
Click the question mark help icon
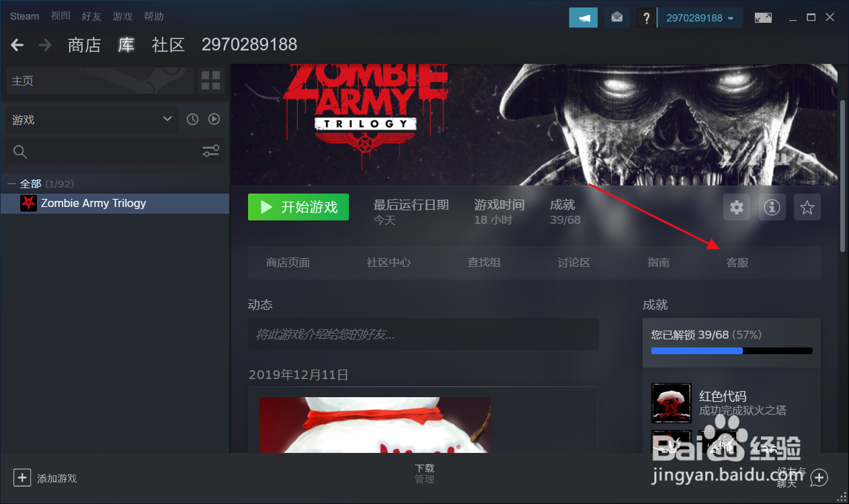pyautogui.click(x=646, y=17)
